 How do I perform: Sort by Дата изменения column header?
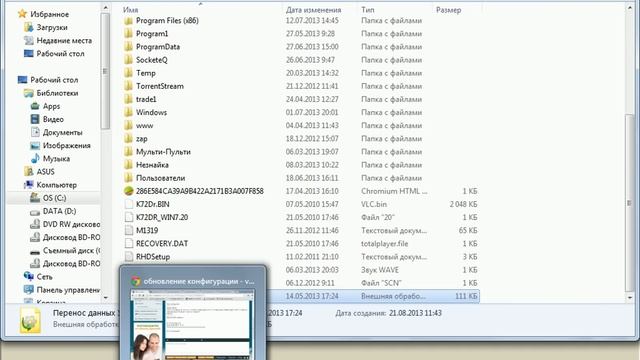point(313,10)
